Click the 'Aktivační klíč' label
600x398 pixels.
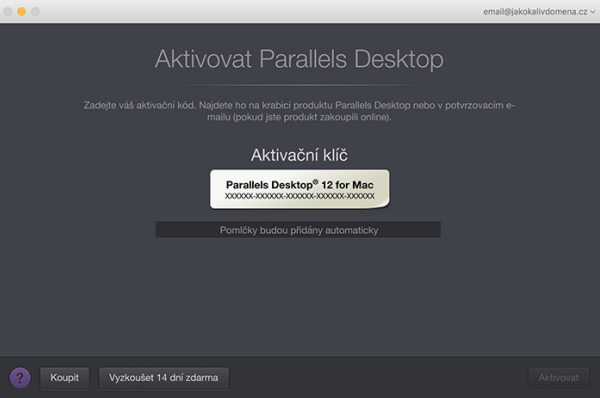[299, 155]
